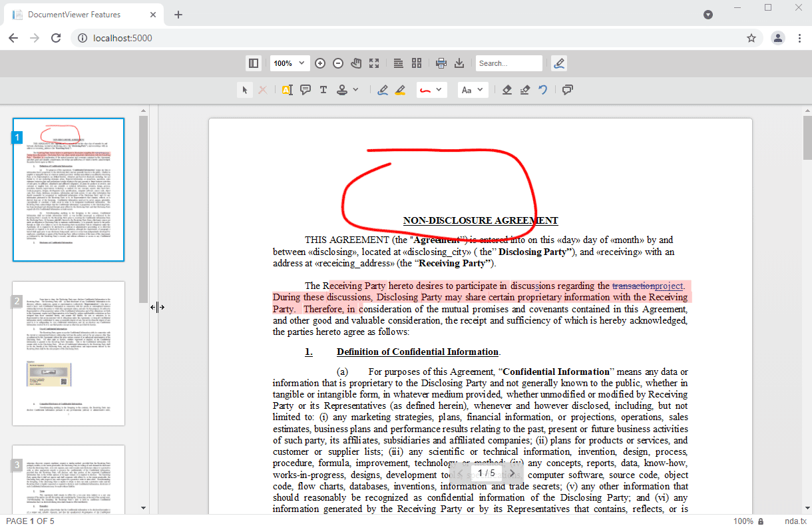812x528 pixels.
Task: Open the 100% zoom level dropdown
Action: [x=290, y=63]
